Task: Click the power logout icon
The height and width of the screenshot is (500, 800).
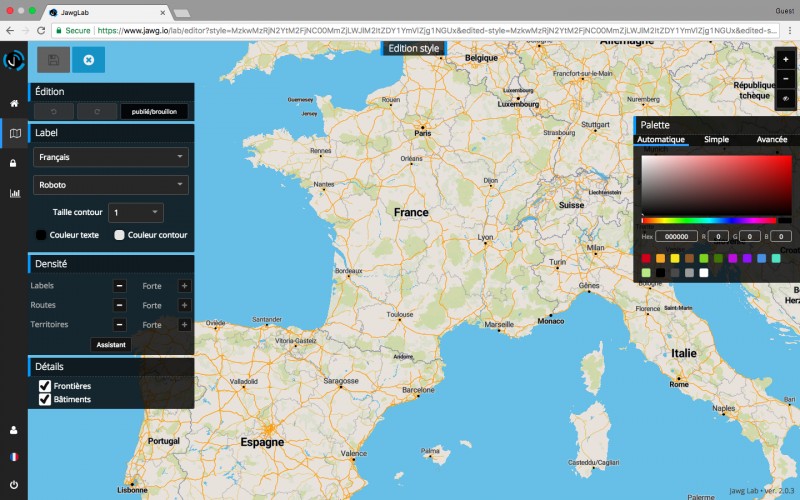Action: [14, 485]
